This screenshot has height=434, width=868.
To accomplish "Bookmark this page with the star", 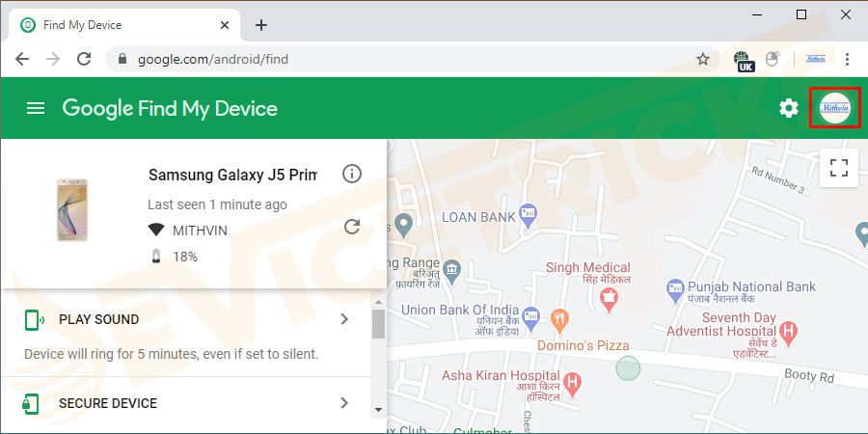I will pos(703,59).
